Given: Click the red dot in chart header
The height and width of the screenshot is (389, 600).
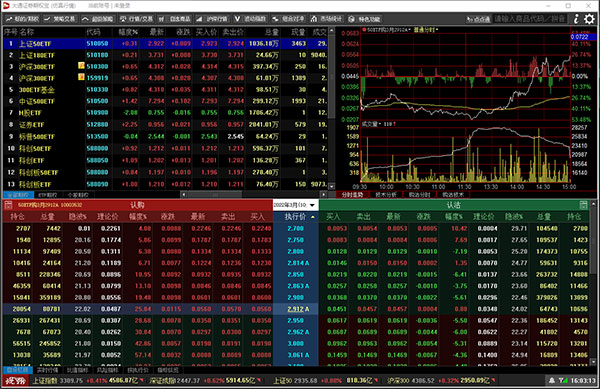Looking at the screenshot, I should [364, 29].
